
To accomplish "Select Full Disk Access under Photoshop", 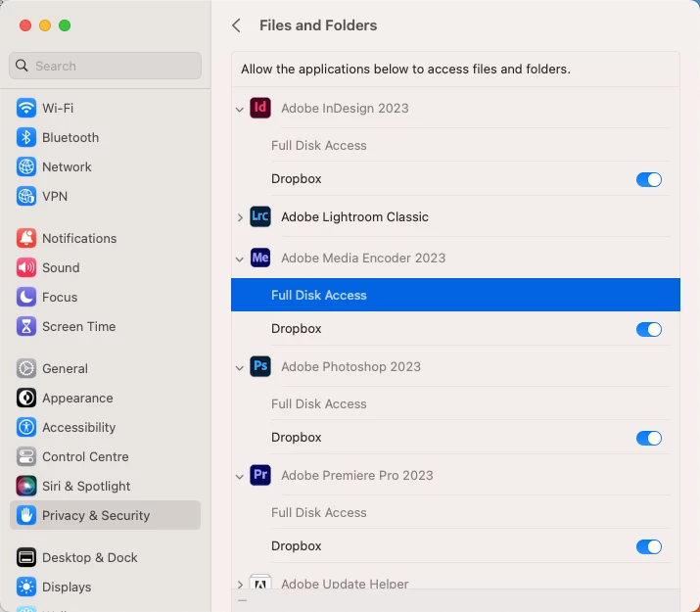I will (x=318, y=403).
